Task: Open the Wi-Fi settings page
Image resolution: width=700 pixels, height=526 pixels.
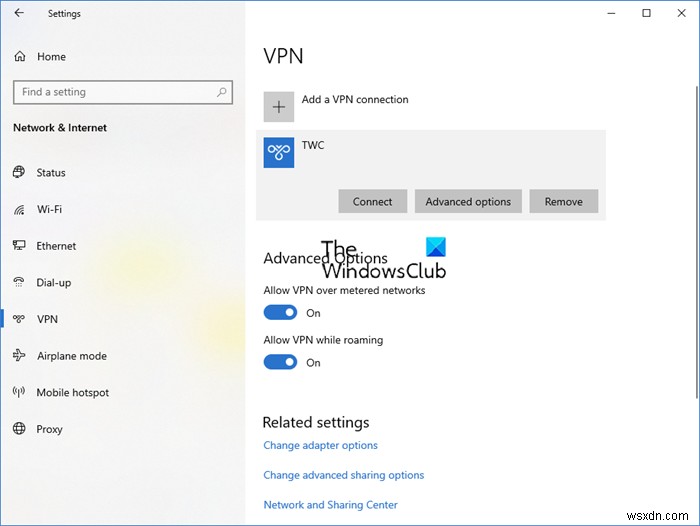Action: [50, 209]
